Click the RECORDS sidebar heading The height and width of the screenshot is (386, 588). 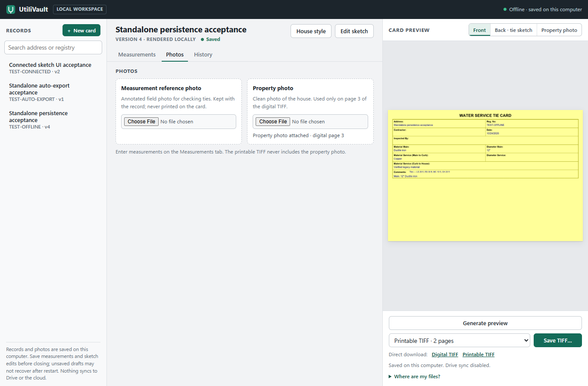(x=19, y=31)
